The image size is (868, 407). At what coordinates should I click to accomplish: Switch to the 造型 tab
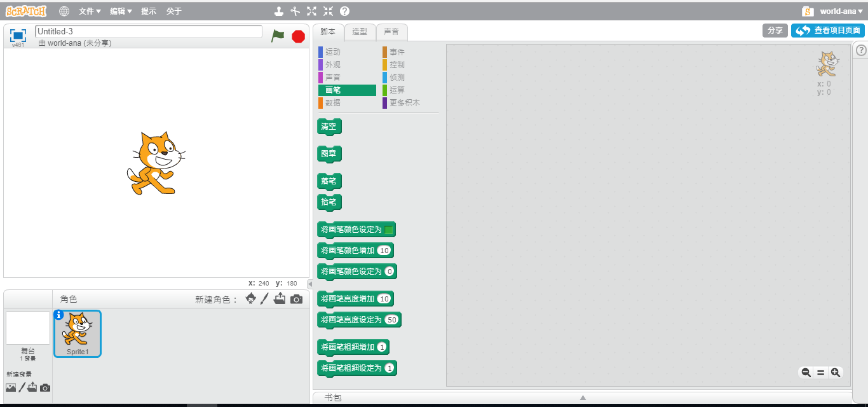point(360,31)
